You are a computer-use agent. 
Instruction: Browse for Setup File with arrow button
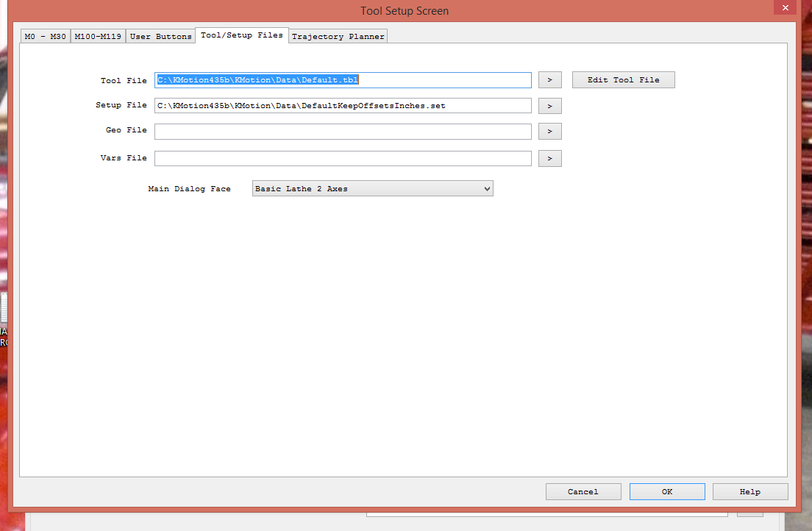pos(549,106)
